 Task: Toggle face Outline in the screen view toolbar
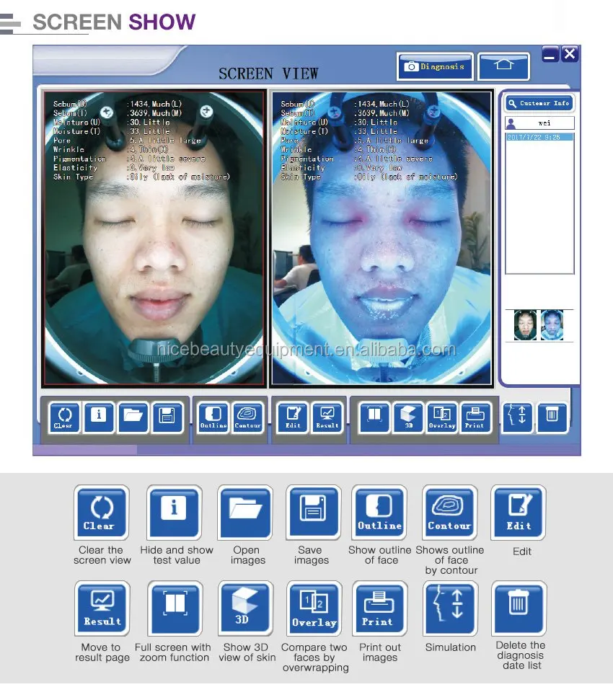tap(213, 417)
